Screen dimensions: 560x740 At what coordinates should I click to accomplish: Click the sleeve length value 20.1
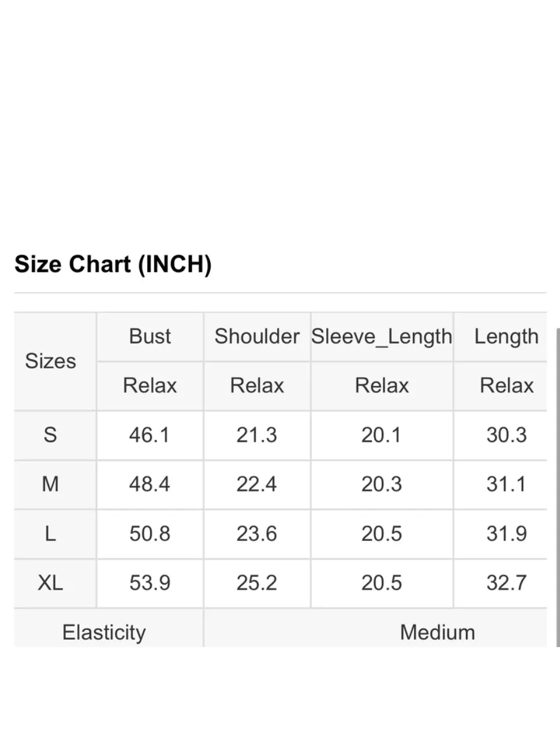pos(382,435)
